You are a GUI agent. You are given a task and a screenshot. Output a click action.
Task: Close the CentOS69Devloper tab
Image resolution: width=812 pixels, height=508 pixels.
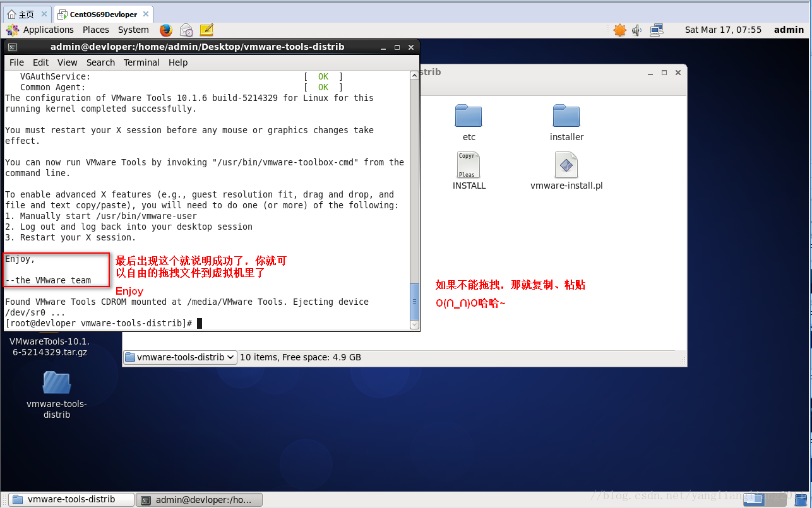145,15
